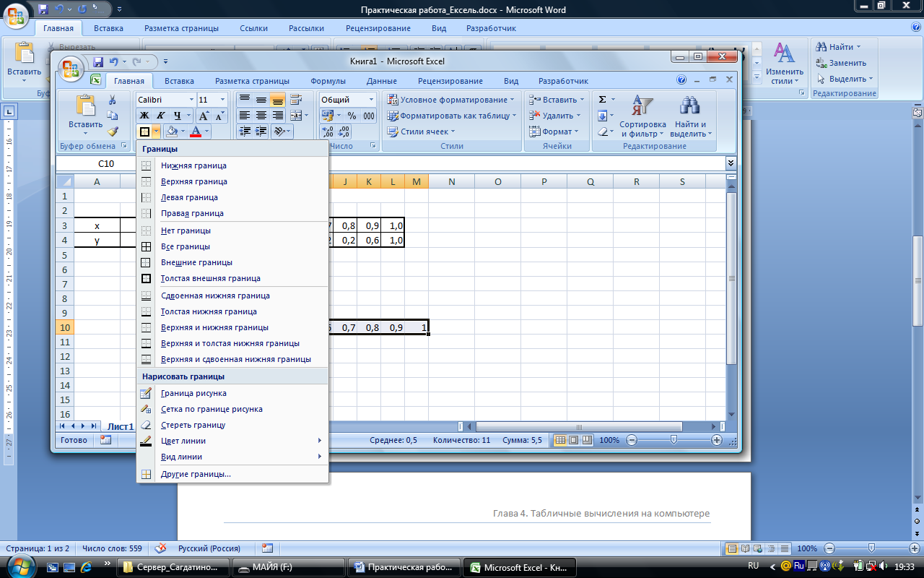Open Excel help question mark
The height and width of the screenshot is (578, 924).
(x=681, y=80)
